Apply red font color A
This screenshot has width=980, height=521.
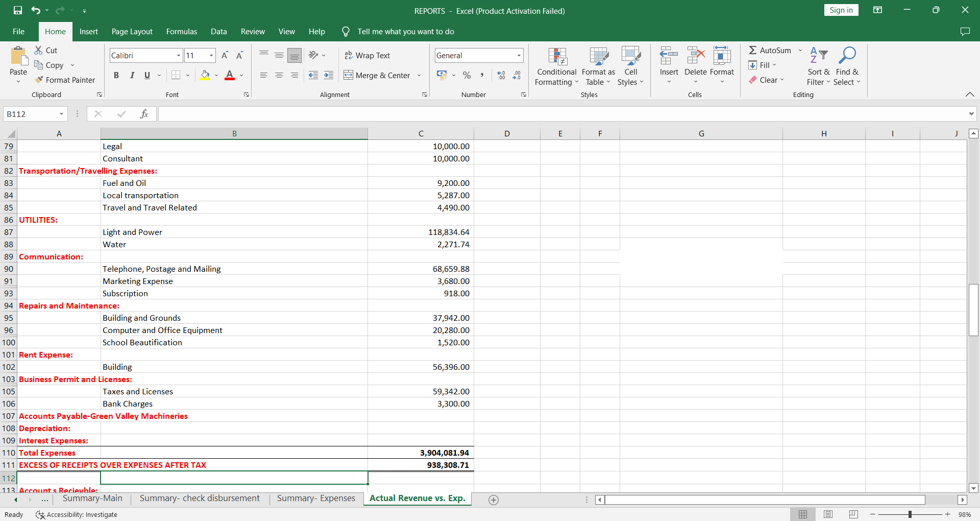[x=230, y=76]
